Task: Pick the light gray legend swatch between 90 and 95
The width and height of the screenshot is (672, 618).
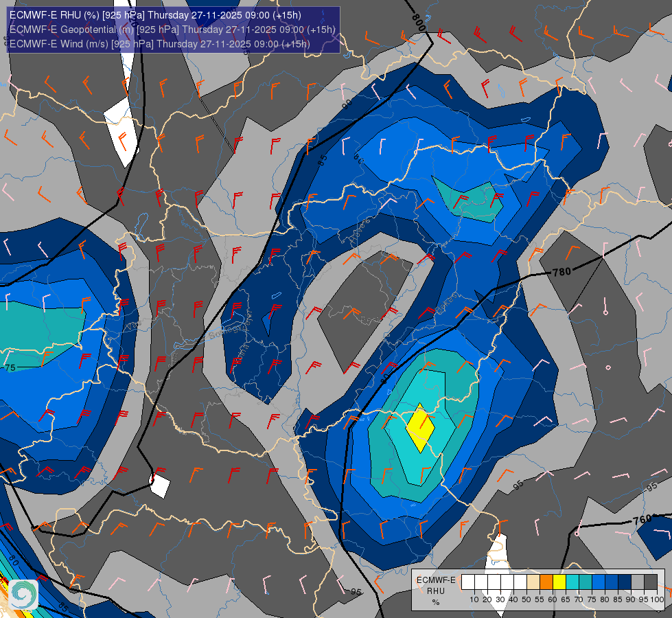Action: click(x=638, y=582)
